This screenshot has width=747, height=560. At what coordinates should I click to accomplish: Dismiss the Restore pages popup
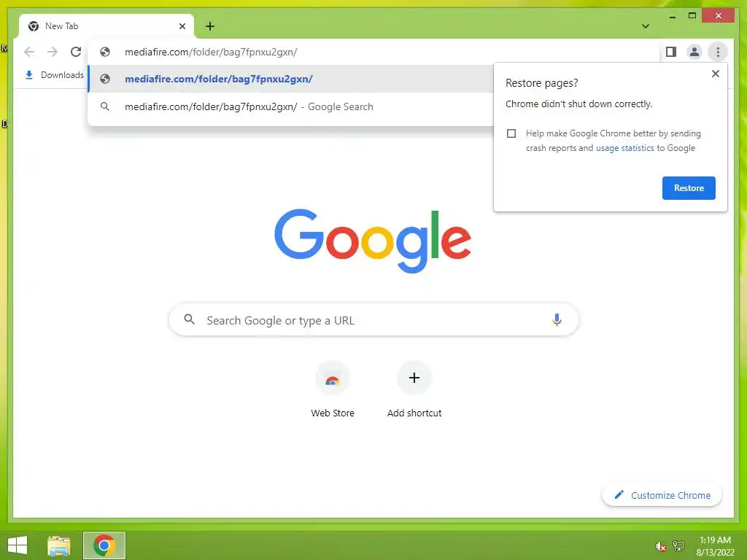715,74
